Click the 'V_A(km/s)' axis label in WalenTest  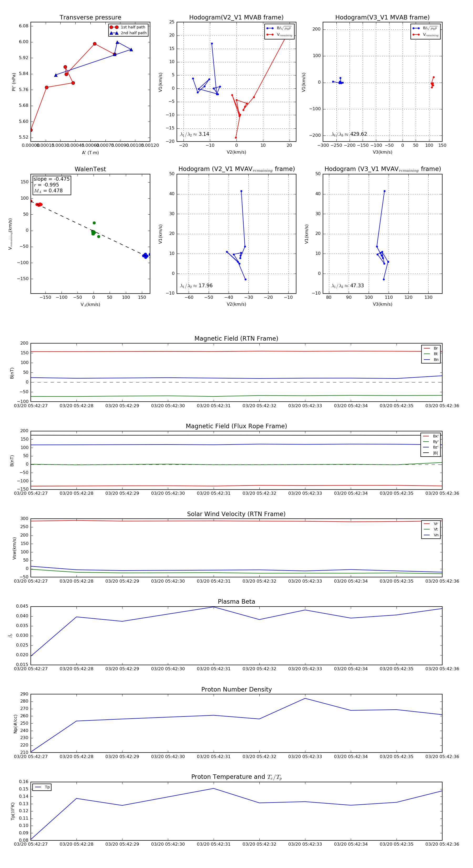tap(90, 305)
